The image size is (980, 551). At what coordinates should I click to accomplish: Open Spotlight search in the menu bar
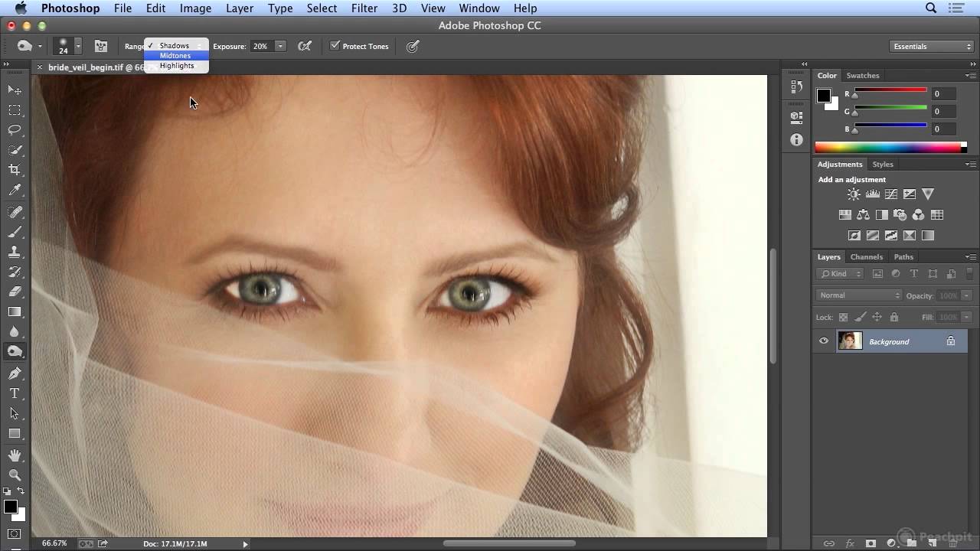pos(931,8)
